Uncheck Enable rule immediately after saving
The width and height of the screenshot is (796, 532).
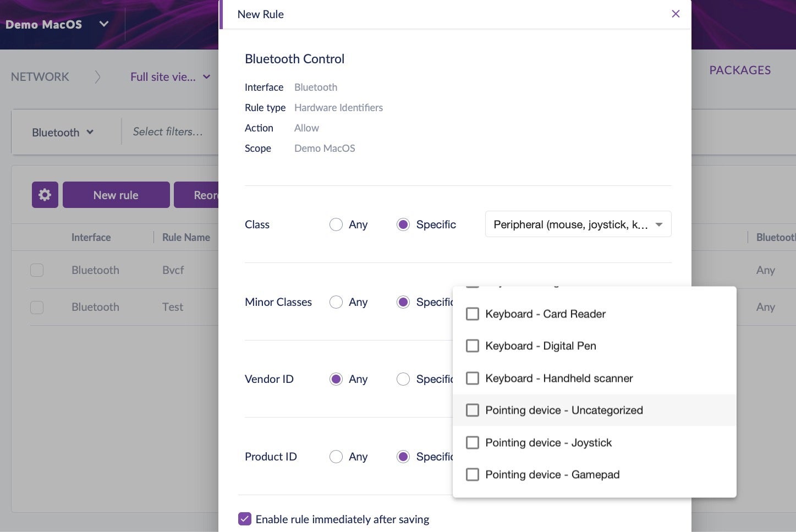point(245,519)
